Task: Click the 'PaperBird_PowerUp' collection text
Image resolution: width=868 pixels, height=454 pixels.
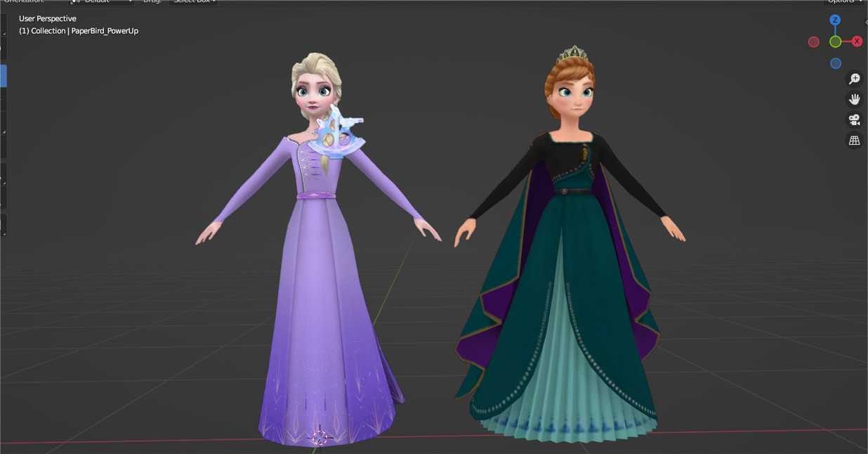Action: [105, 31]
